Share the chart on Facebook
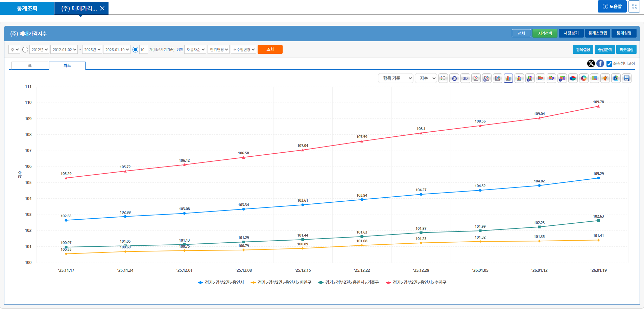 tap(600, 63)
